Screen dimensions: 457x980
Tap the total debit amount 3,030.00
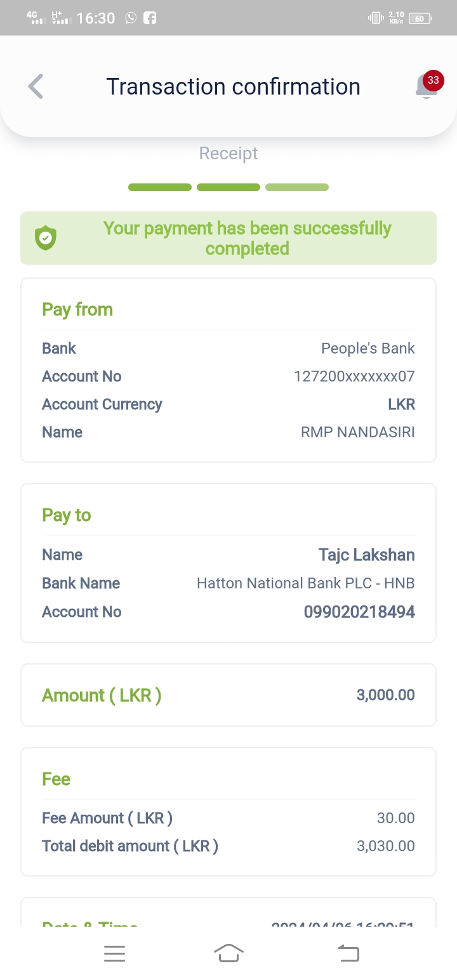(385, 846)
